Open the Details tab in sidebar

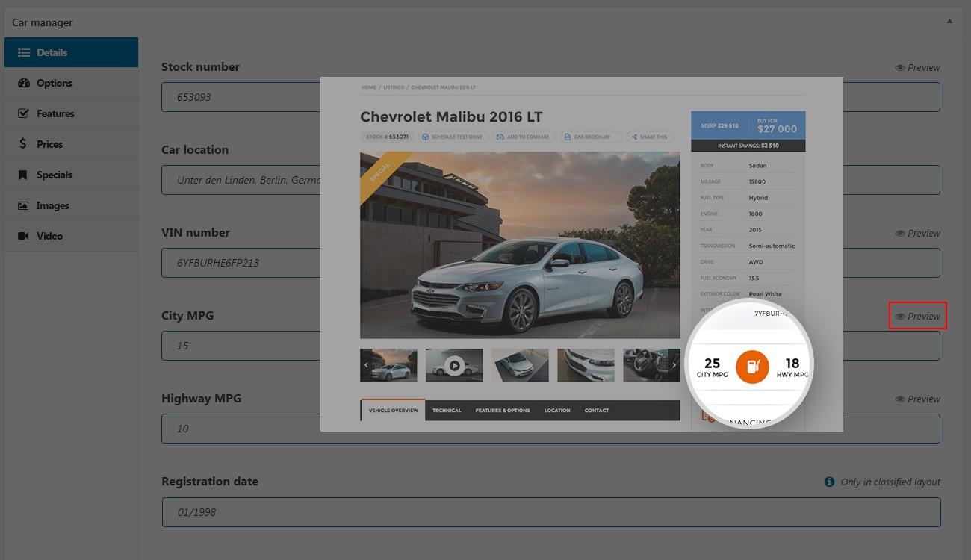coord(71,52)
